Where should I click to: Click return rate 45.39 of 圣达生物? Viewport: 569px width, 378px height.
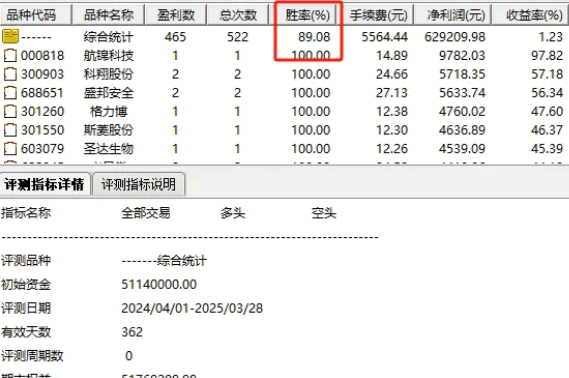coord(547,149)
